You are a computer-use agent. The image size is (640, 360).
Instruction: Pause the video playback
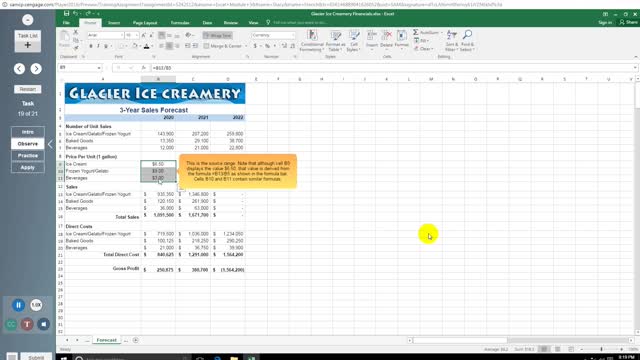click(18, 305)
